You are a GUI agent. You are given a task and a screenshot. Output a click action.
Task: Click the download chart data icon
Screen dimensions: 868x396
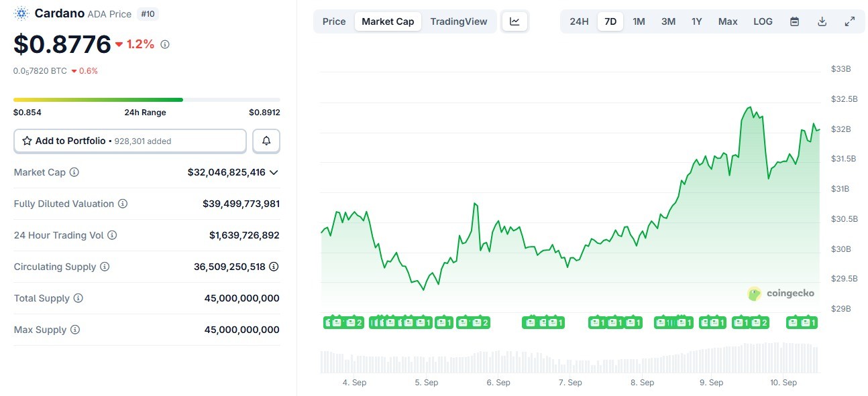(822, 21)
